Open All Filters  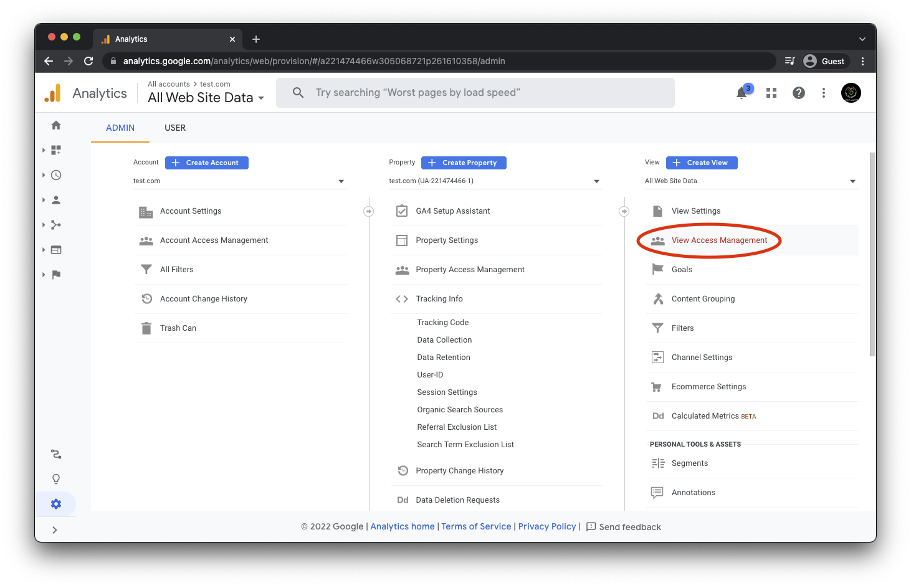[241, 270]
